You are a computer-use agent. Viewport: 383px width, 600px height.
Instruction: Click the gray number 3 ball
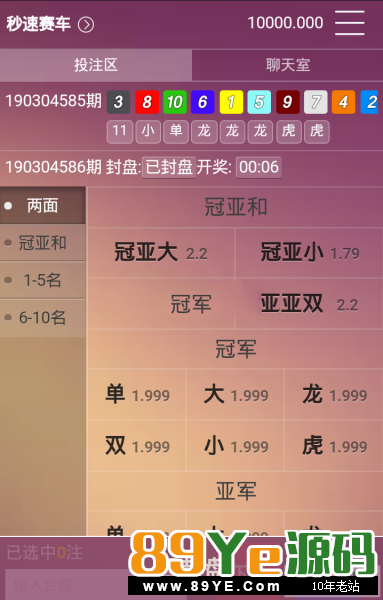[x=119, y=102]
